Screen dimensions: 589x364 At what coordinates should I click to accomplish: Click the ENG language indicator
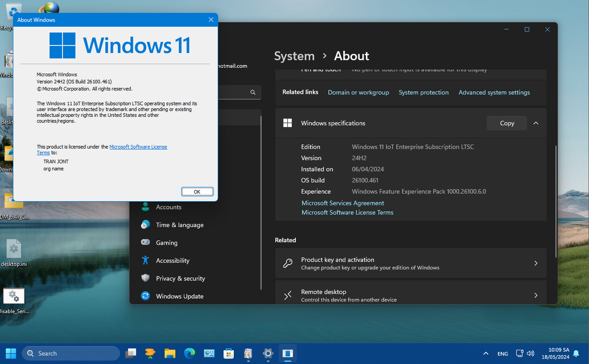click(503, 354)
